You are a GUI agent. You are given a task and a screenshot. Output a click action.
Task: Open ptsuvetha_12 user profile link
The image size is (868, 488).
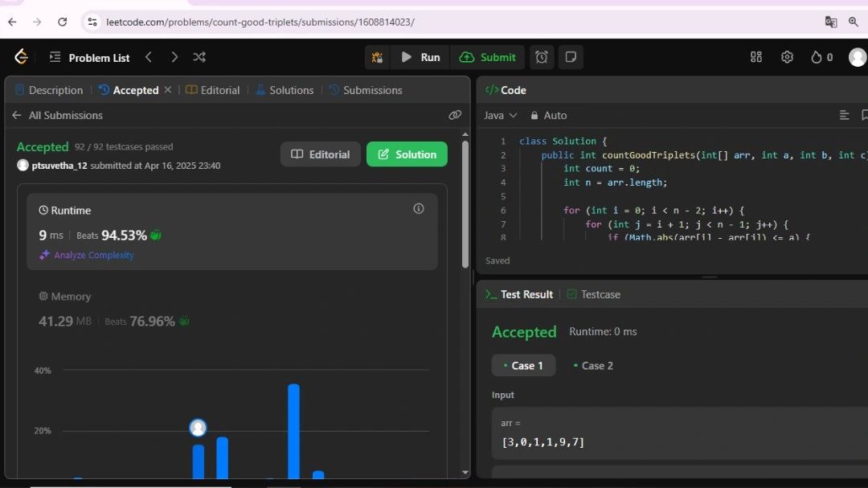(59, 165)
